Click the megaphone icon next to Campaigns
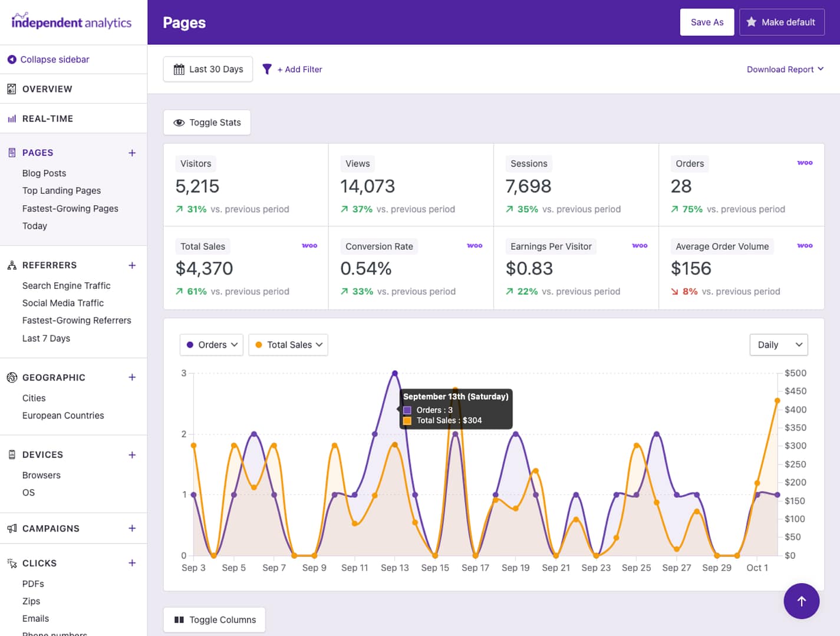The height and width of the screenshot is (636, 840). (11, 528)
